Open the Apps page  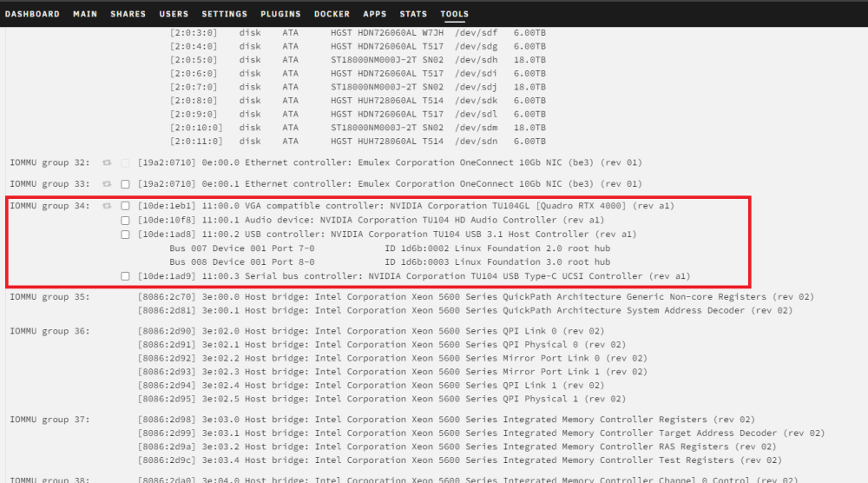click(375, 14)
